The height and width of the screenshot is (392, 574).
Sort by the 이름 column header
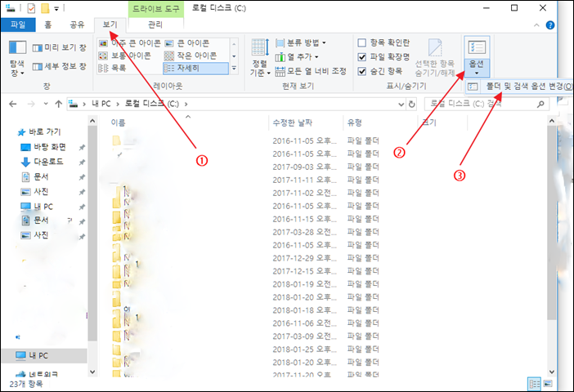click(119, 122)
